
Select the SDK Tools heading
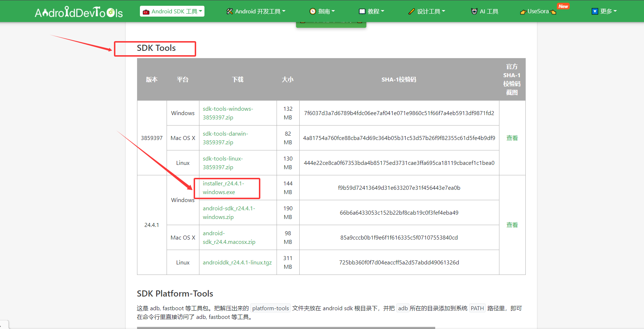(x=156, y=48)
